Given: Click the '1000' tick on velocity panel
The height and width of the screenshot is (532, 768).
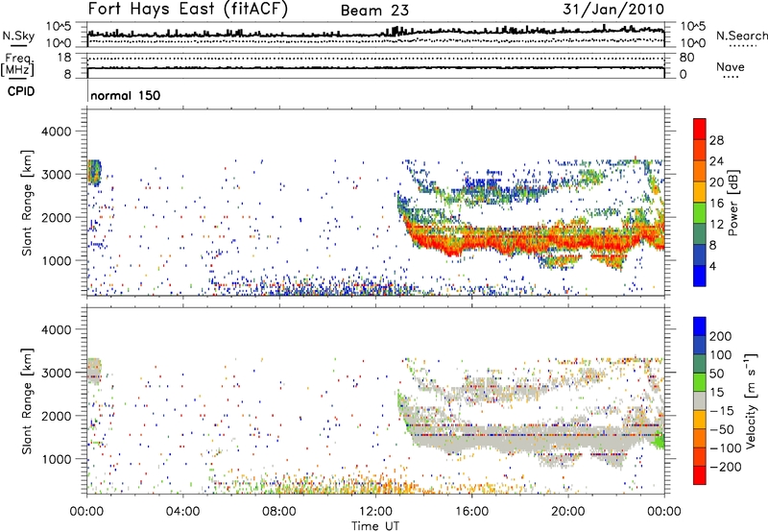Looking at the screenshot, I should [56, 459].
